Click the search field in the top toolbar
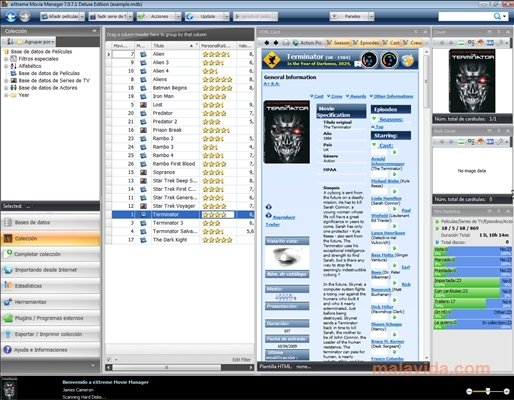The height and width of the screenshot is (400, 514). click(465, 16)
